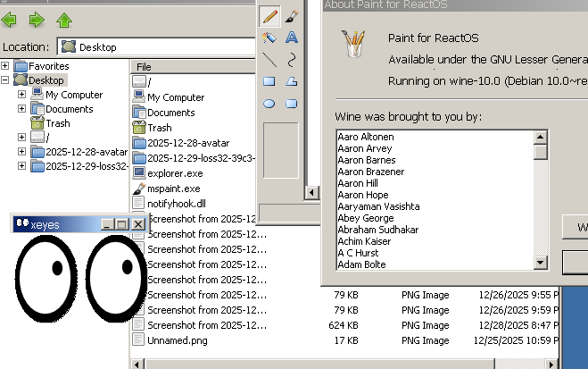
Task: Expand the / root node in tree
Action: [x=21, y=137]
